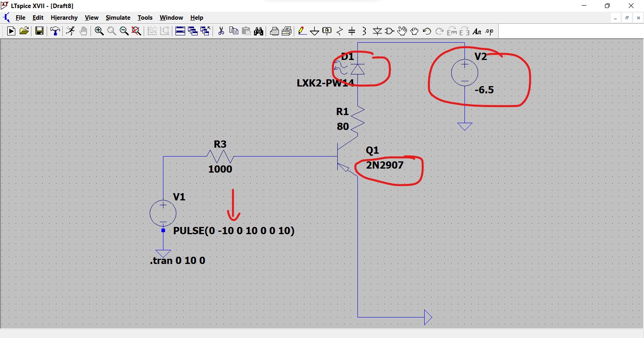The height and width of the screenshot is (338, 644).
Task: Click R3 resistor value 1000
Action: coord(220,169)
